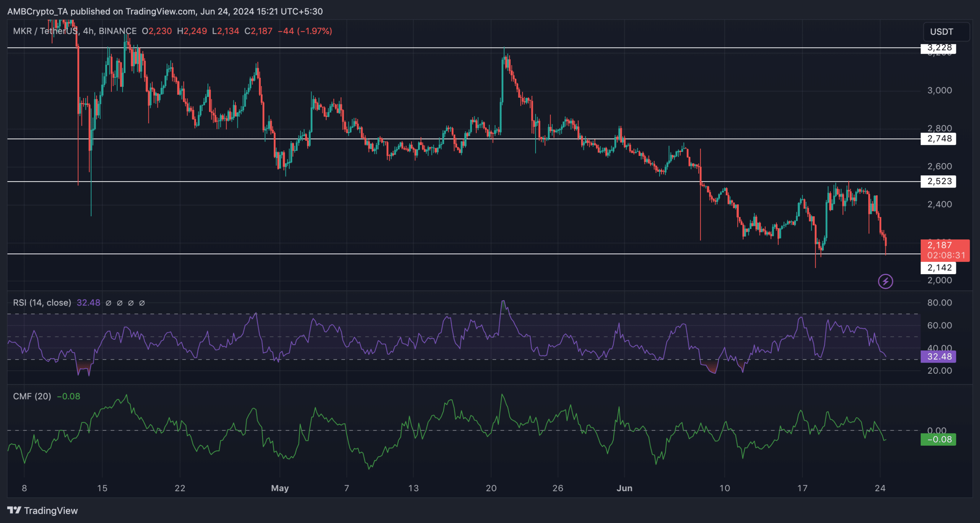Click the CMF legend value −0.08
The width and height of the screenshot is (980, 523).
point(69,396)
